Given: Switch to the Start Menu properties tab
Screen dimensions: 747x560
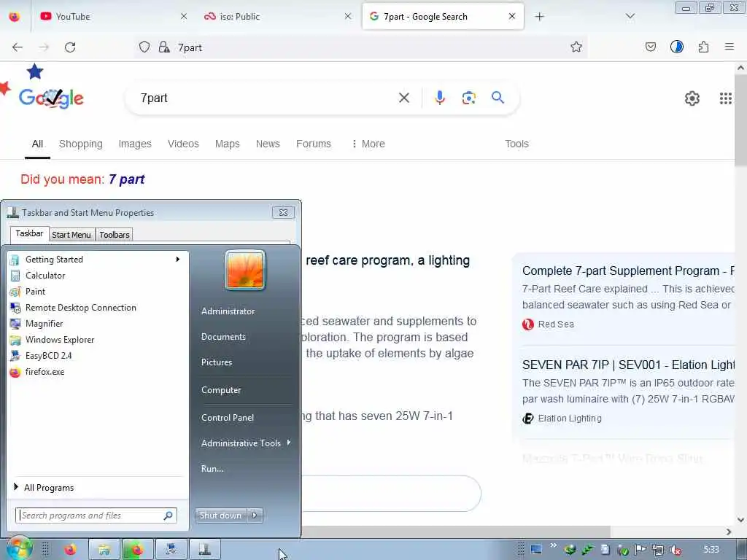Looking at the screenshot, I should [71, 235].
